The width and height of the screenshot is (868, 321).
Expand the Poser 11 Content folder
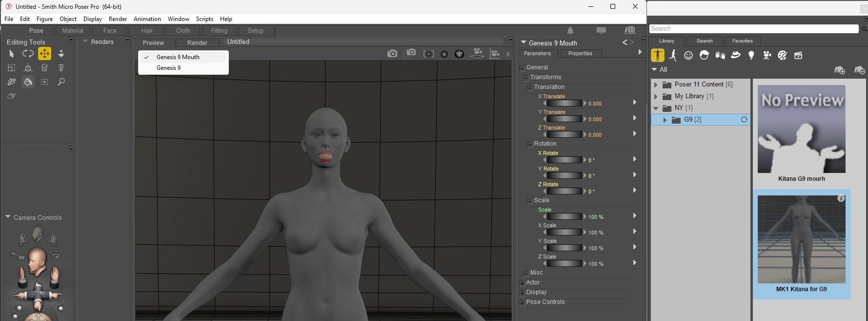click(x=656, y=85)
